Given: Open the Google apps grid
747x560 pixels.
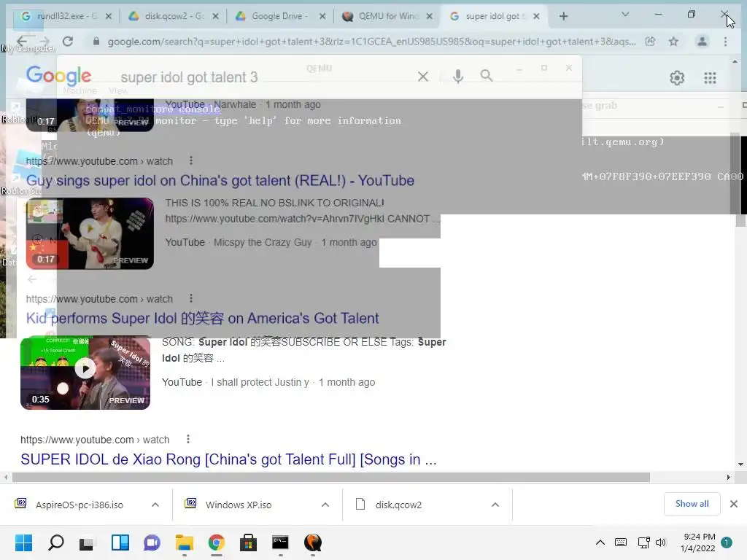Looking at the screenshot, I should coord(710,77).
